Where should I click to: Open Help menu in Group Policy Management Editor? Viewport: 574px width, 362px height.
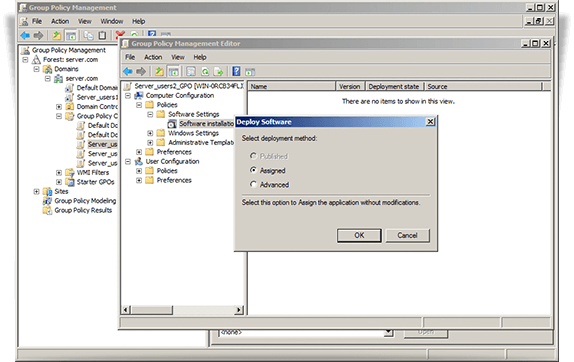pyautogui.click(x=200, y=57)
